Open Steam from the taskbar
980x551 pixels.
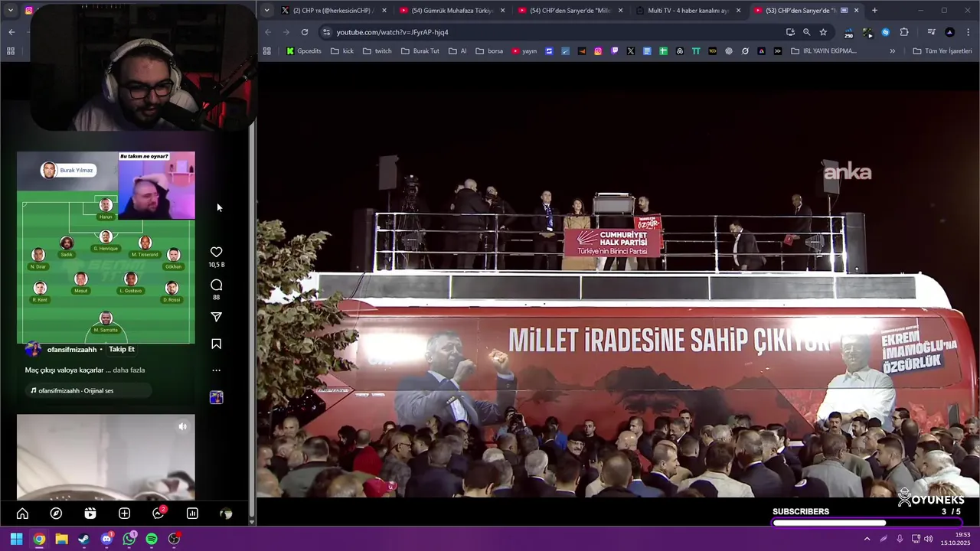(83, 539)
